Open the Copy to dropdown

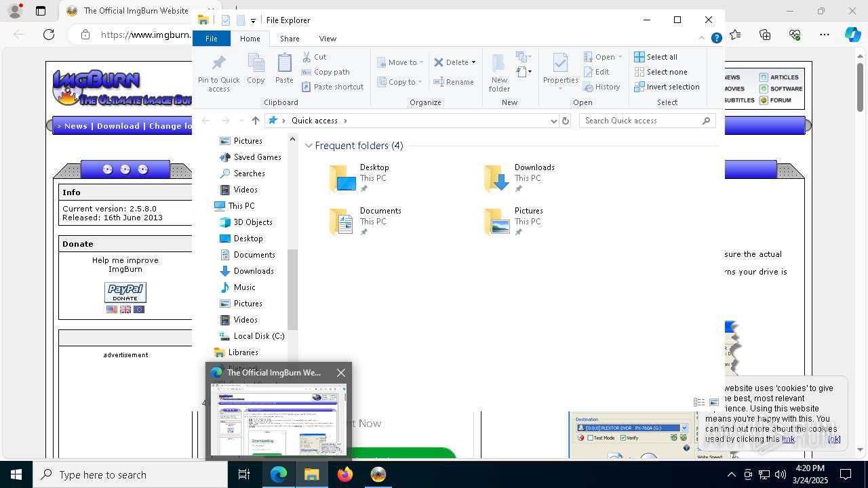(400, 82)
